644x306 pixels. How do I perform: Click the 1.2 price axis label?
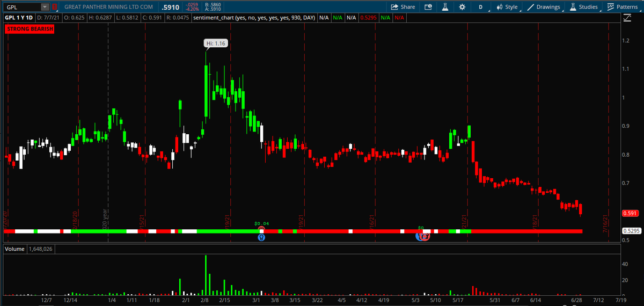click(626, 41)
